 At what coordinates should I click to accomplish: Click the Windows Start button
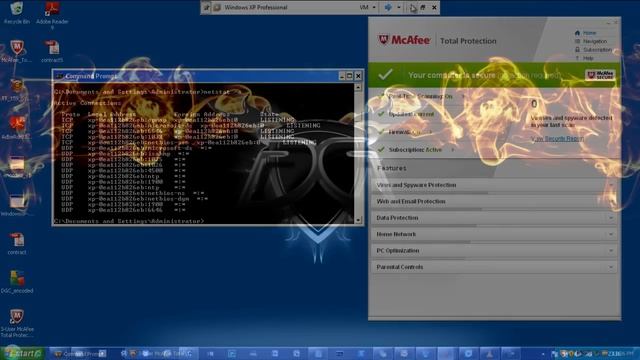tap(22, 353)
